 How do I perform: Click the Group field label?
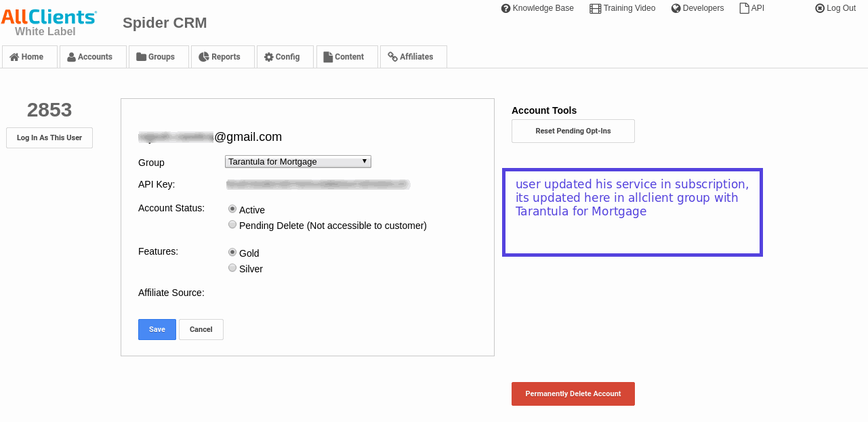[151, 163]
